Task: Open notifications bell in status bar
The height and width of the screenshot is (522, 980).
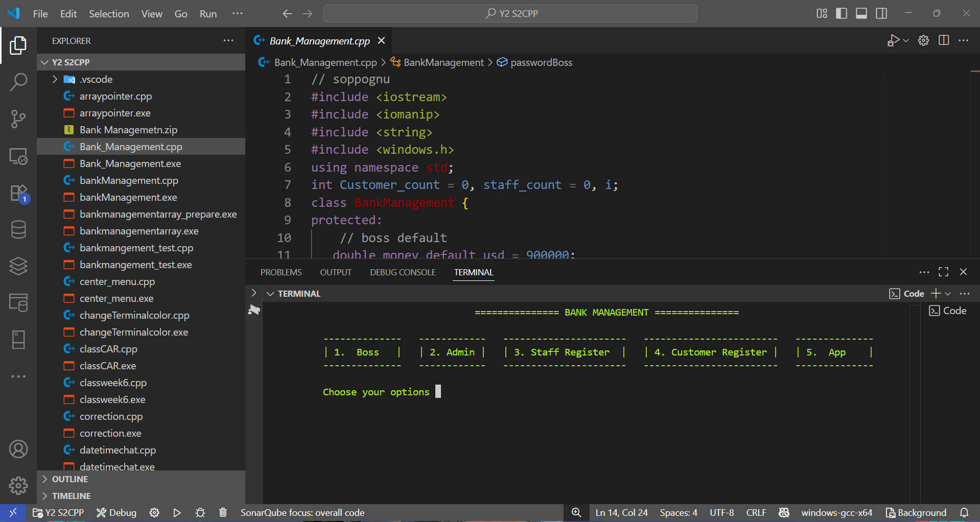Action: point(964,512)
